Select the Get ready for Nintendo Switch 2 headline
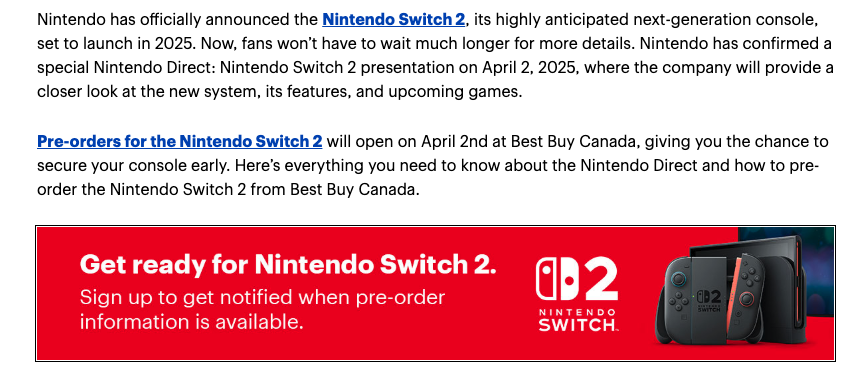The image size is (860, 383). click(288, 264)
